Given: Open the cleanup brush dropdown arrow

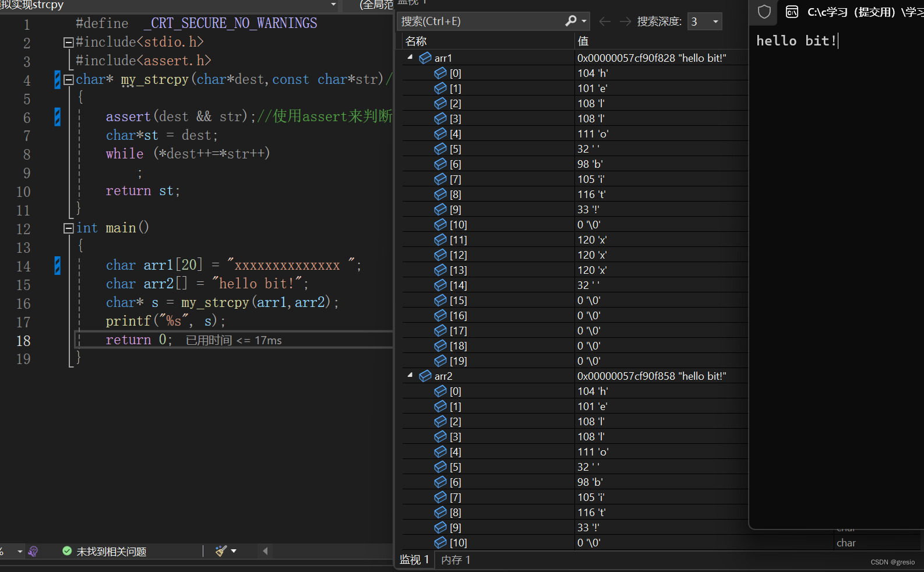Looking at the screenshot, I should tap(234, 551).
